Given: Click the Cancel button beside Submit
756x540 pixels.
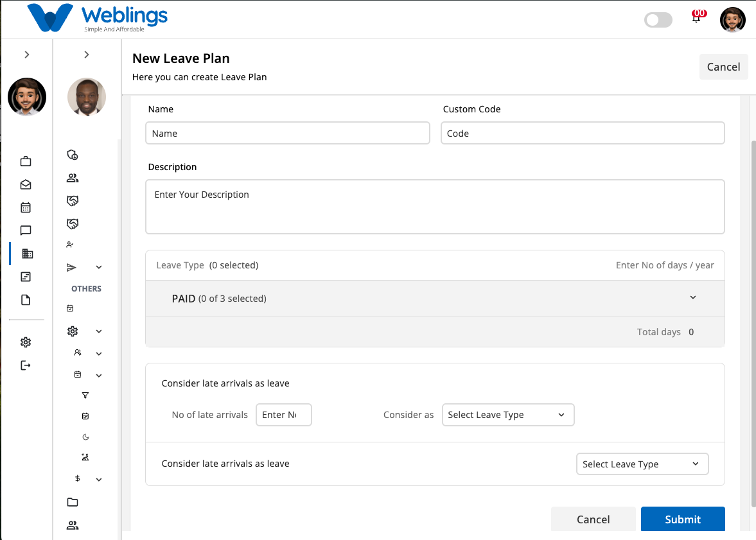Looking at the screenshot, I should [x=593, y=519].
